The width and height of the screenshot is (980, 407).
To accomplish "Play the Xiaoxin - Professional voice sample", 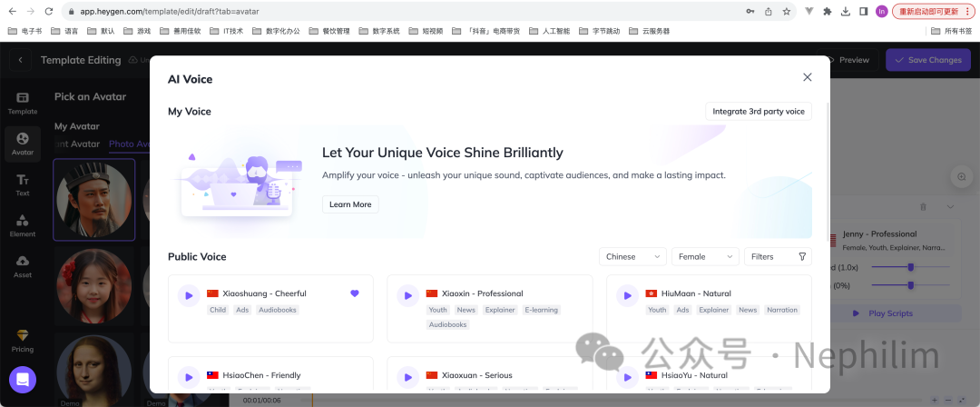I will point(407,295).
